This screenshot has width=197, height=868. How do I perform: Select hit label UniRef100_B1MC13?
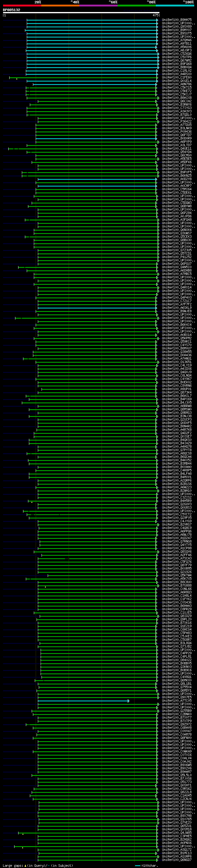pos(177,853)
